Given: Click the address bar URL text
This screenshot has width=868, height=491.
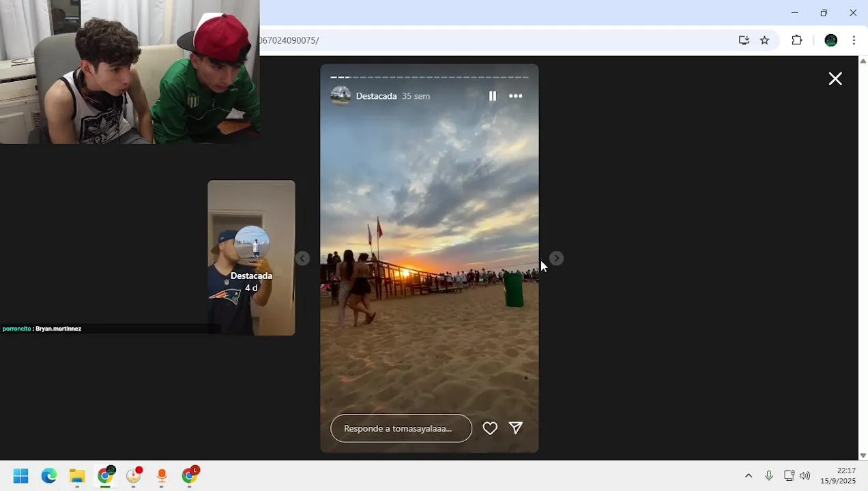Looking at the screenshot, I should [x=289, y=40].
